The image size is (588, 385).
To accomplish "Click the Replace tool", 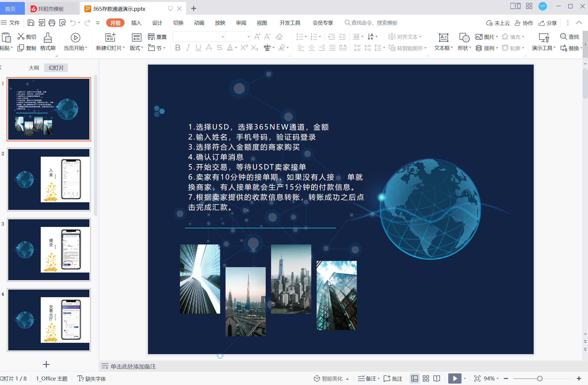I will [x=570, y=48].
